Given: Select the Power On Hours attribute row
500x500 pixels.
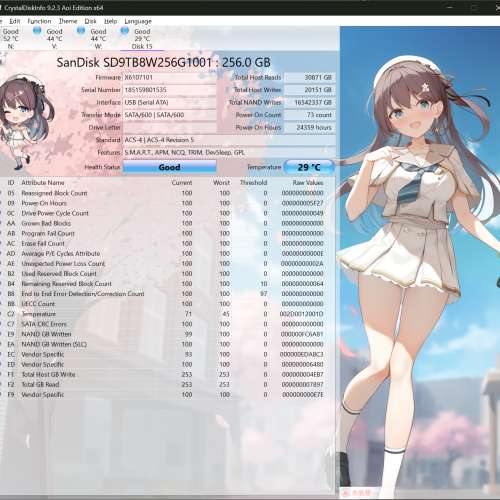Looking at the screenshot, I should point(166,203).
